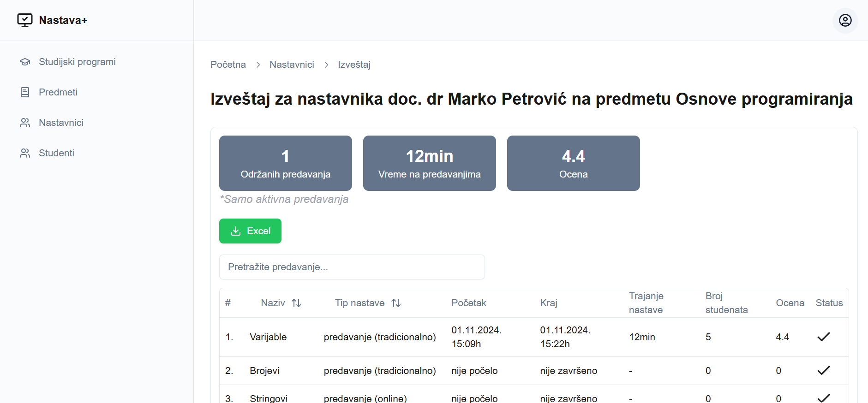Click the Ocena 4.4 summary card
This screenshot has width=868, height=403.
[x=573, y=163]
